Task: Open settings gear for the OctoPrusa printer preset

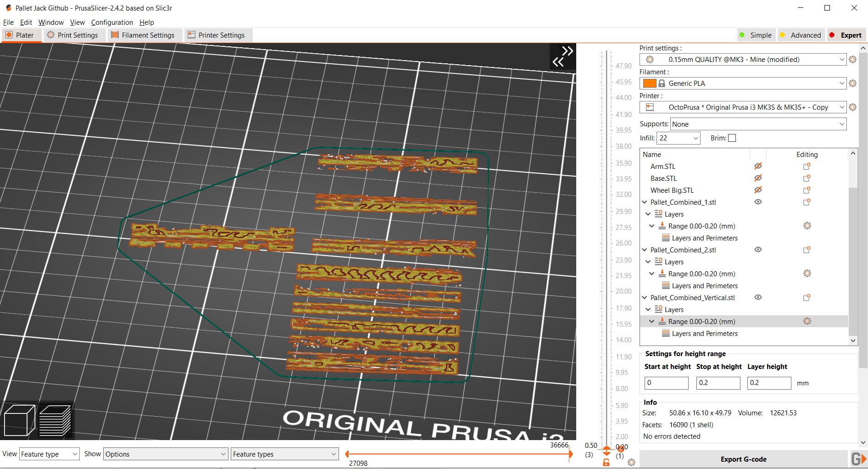Action: pos(853,107)
